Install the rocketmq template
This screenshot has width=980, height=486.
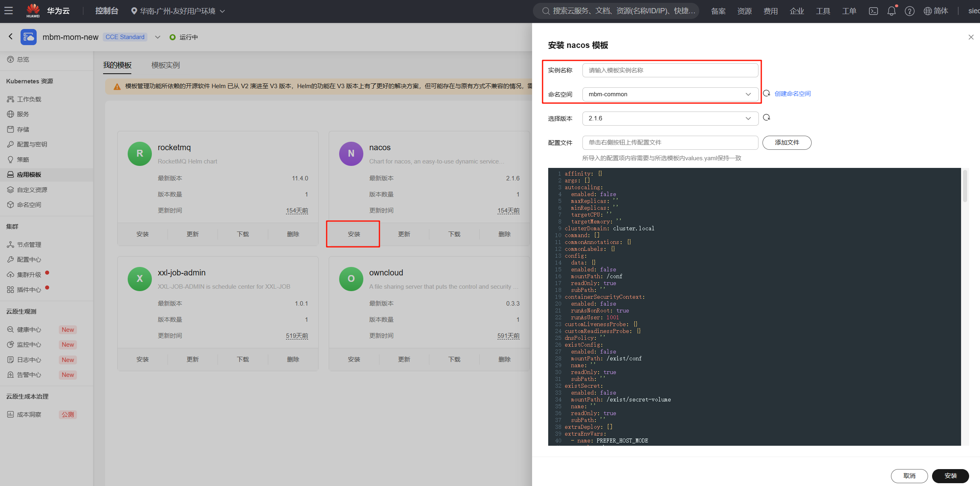(143, 234)
